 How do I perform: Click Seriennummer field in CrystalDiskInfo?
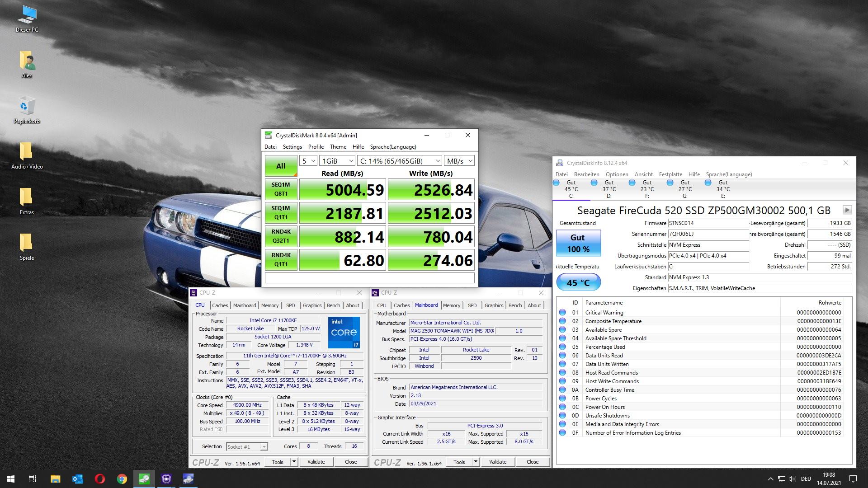tap(708, 234)
